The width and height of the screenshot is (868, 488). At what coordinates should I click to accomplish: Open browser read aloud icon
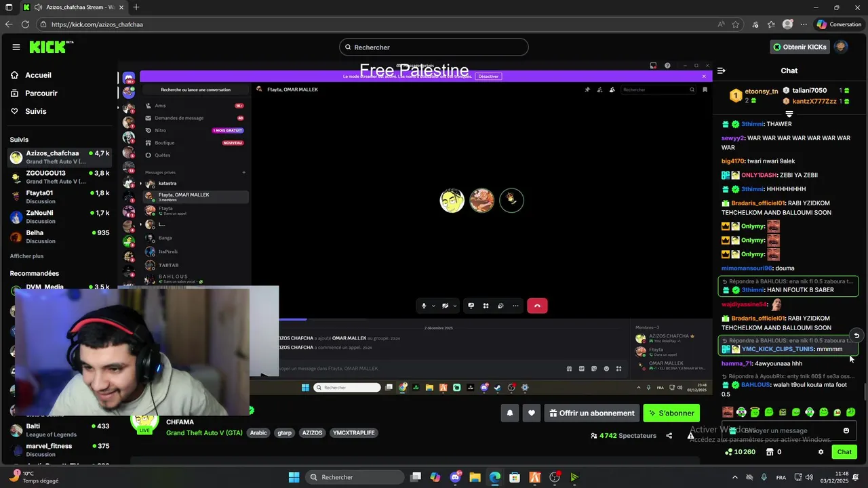coord(721,24)
